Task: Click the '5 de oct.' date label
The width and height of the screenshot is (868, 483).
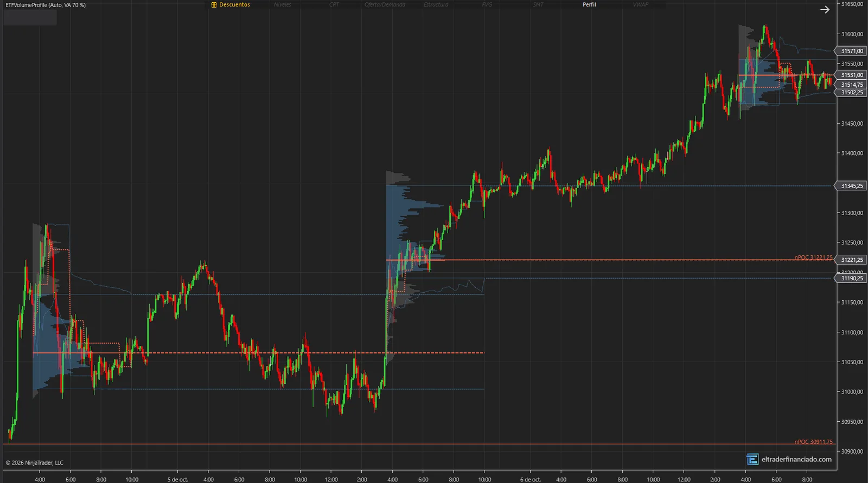Action: click(178, 480)
